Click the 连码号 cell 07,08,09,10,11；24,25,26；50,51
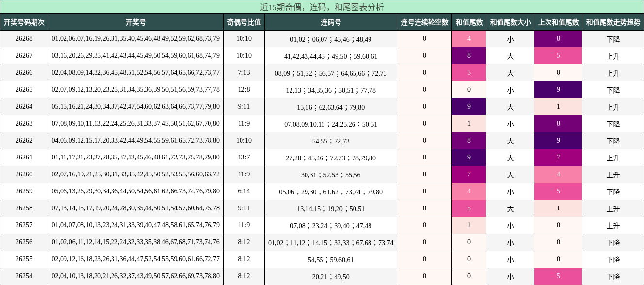The height and width of the screenshot is (285, 644). point(331,124)
